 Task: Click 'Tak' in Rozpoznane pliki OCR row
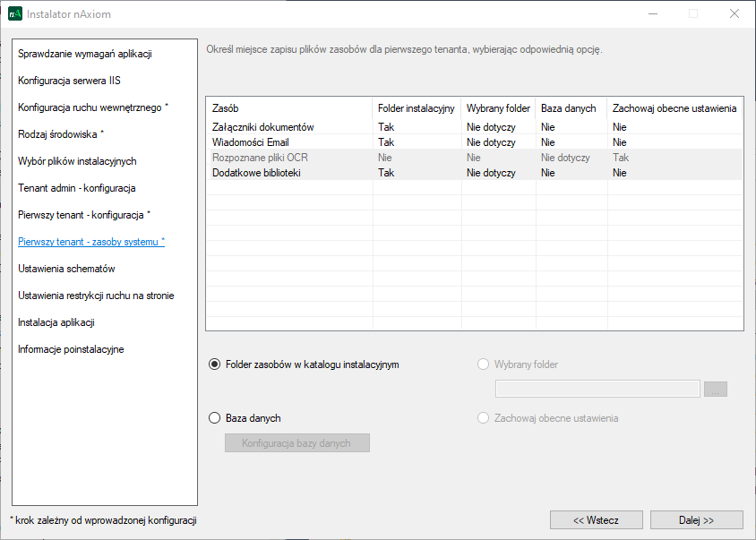[621, 158]
